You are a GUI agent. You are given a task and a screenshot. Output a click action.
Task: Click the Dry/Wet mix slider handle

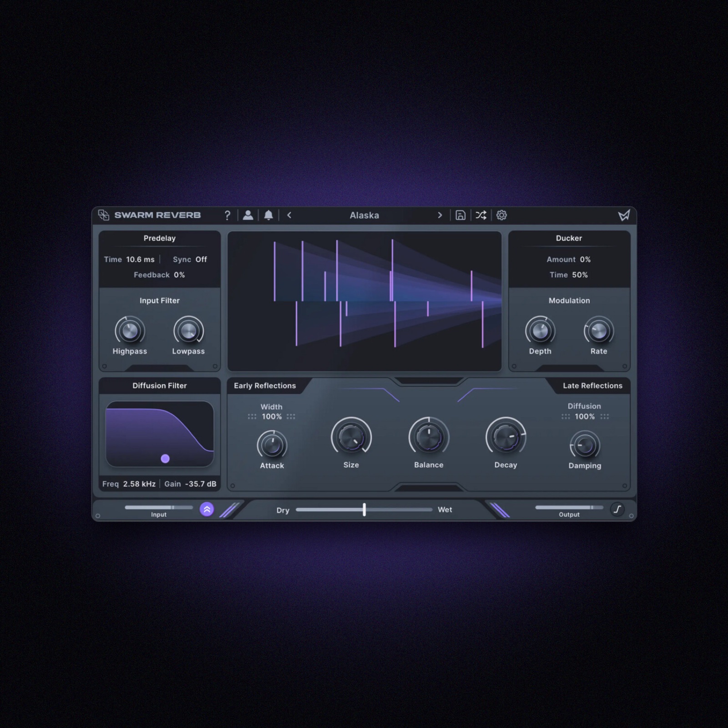[x=364, y=510]
